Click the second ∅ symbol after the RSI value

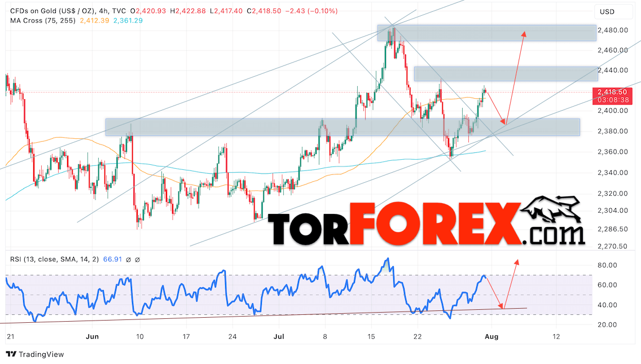pos(137,259)
